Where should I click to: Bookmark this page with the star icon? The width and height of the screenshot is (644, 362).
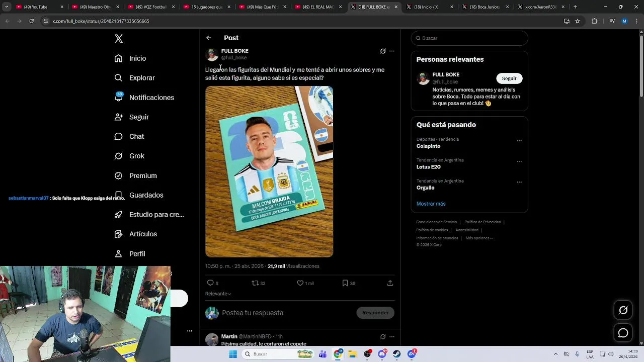tap(578, 21)
